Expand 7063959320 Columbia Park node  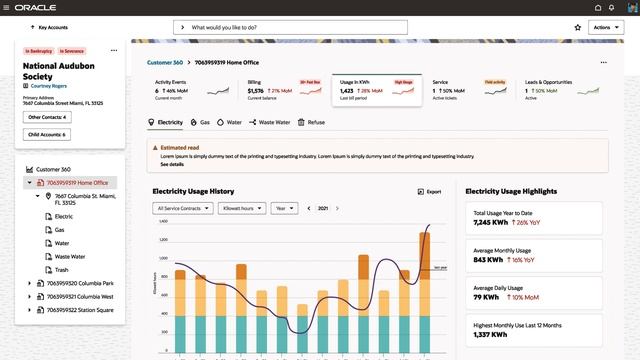pos(29,283)
